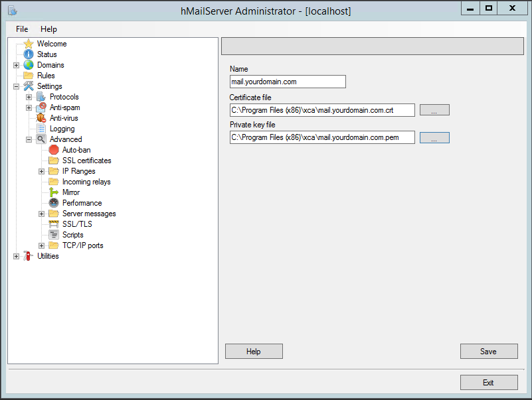Click the Server messages folder icon

[x=54, y=214]
